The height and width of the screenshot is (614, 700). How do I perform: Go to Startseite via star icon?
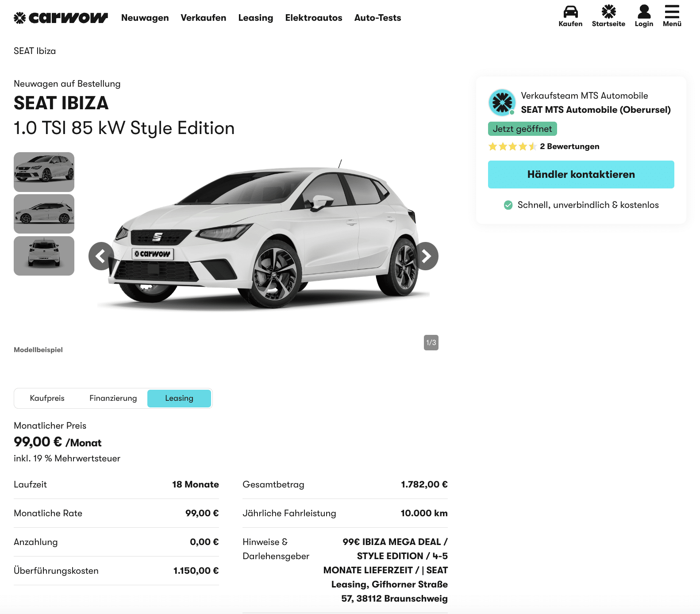pyautogui.click(x=608, y=16)
